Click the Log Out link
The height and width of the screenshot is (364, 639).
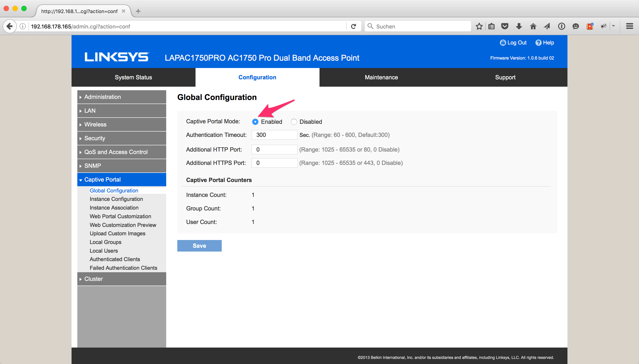coord(513,43)
